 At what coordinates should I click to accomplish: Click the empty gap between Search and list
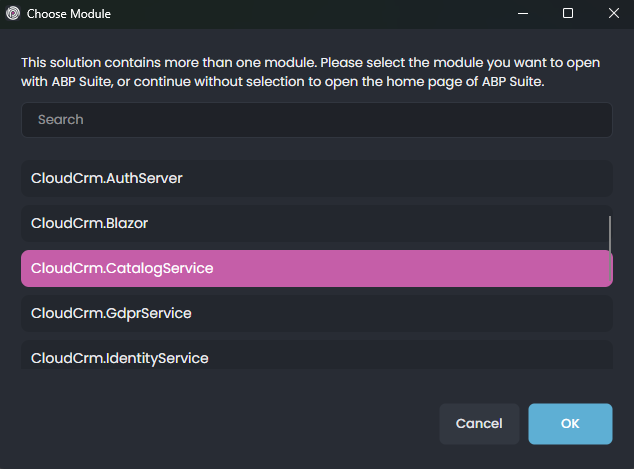pyautogui.click(x=316, y=149)
